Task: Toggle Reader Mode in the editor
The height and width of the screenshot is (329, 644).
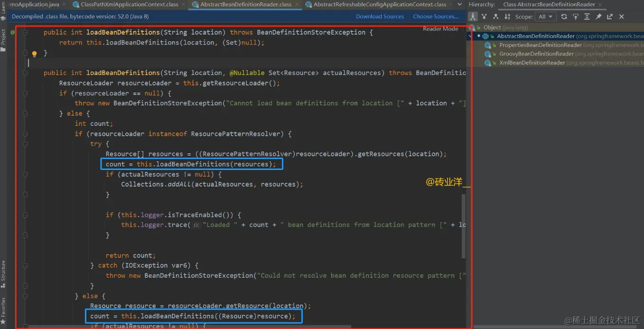Action: click(440, 29)
